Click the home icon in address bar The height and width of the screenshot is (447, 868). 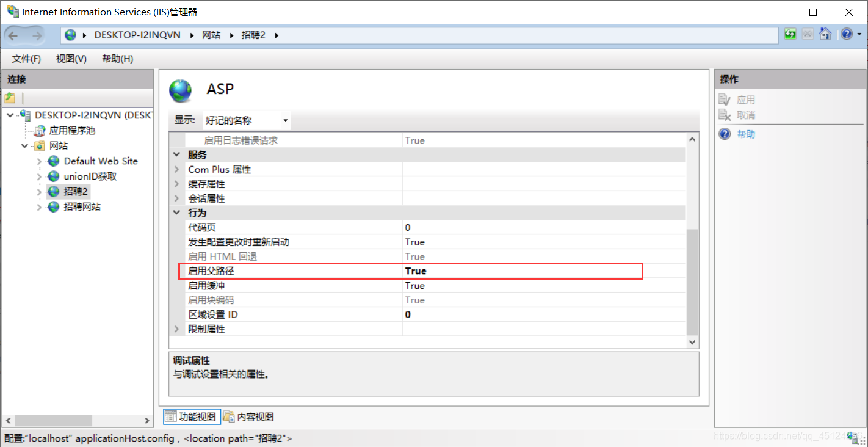point(825,34)
